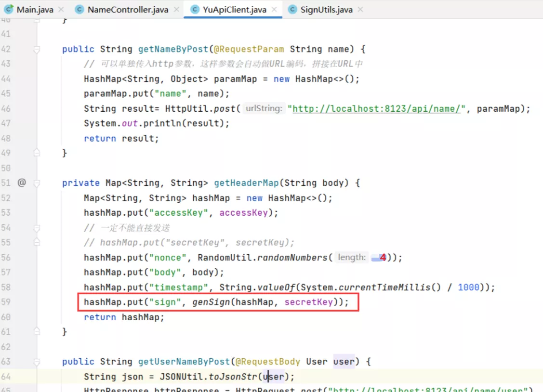Click the 1000 number on line 58
This screenshot has width=543, height=392.
pos(468,287)
